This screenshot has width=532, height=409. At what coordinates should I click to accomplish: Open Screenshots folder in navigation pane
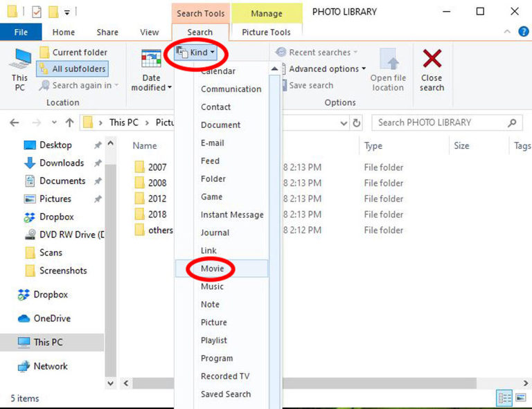(56, 271)
